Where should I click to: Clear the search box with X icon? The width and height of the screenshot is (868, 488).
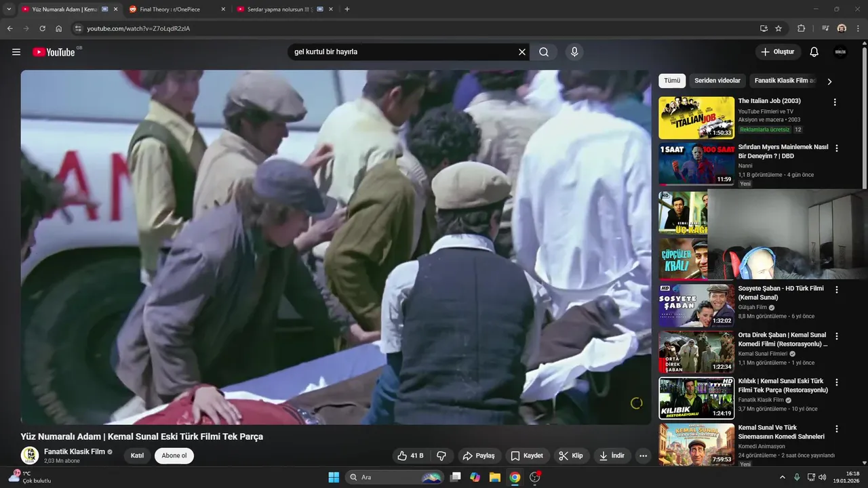(x=522, y=52)
